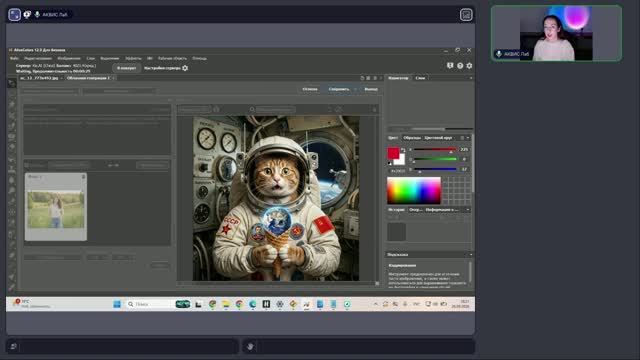
Task: Open the History panel options menu arrow
Action: [468, 210]
